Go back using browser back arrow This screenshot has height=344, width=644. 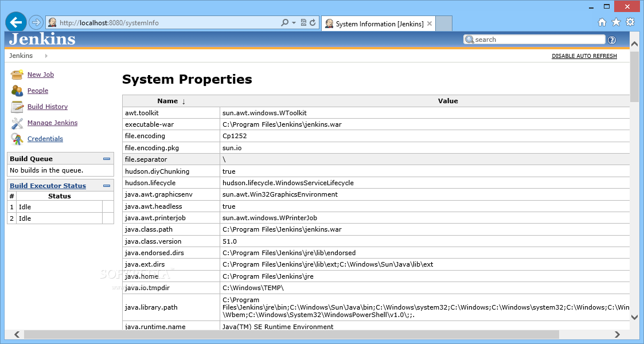(x=16, y=22)
